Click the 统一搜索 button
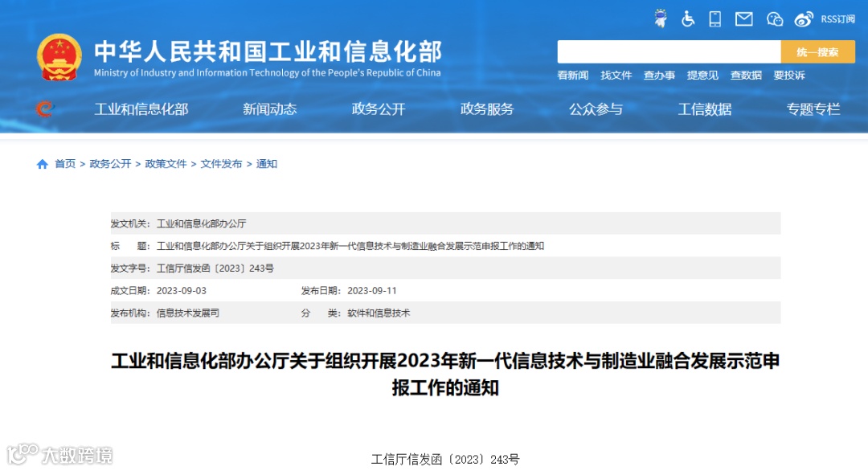The height and width of the screenshot is (471, 868). point(817,52)
